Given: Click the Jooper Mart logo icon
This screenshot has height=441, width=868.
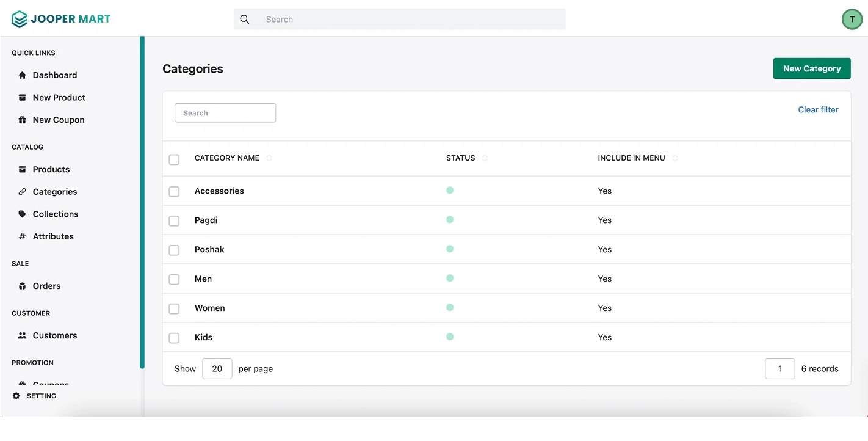Looking at the screenshot, I should (19, 19).
